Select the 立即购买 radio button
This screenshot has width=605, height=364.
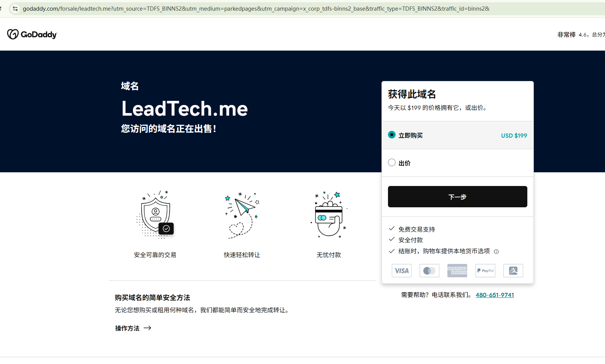(392, 135)
